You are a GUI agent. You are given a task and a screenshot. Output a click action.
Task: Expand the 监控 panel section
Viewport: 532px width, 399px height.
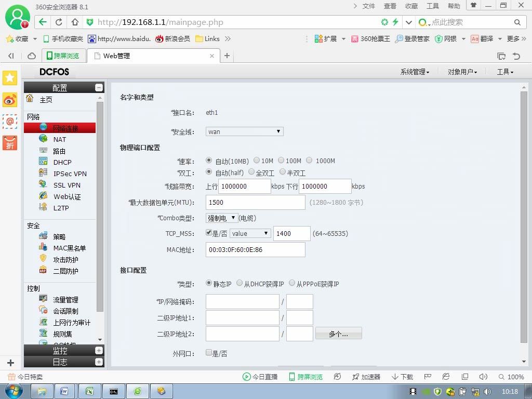(x=99, y=351)
